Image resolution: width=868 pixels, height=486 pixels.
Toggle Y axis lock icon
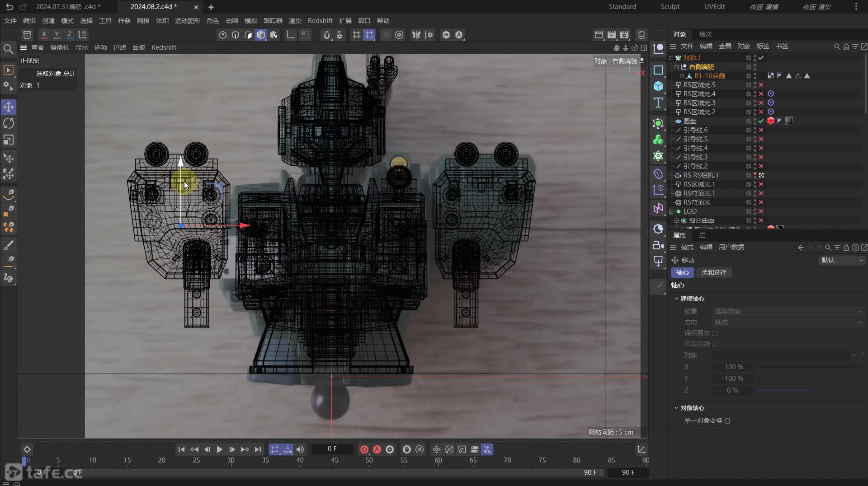[x=57, y=34]
